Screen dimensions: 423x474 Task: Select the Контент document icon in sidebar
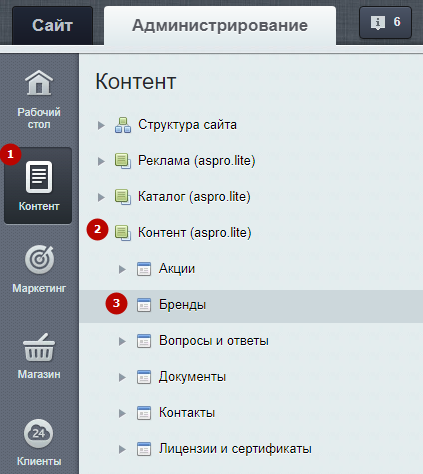coord(39,177)
